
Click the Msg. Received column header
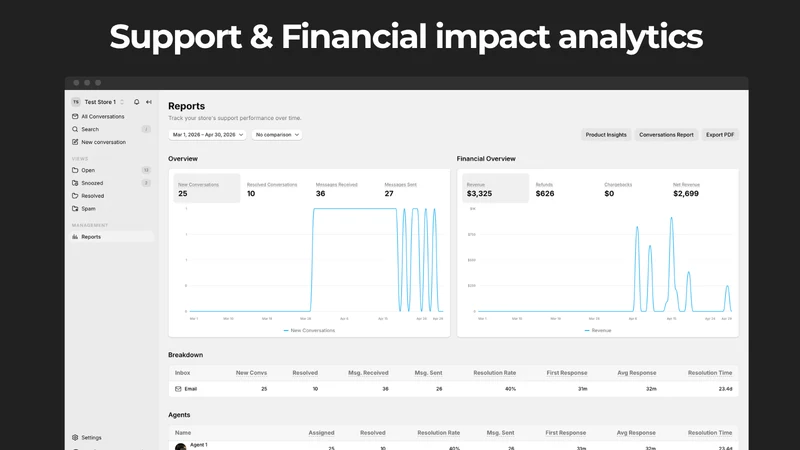click(368, 373)
